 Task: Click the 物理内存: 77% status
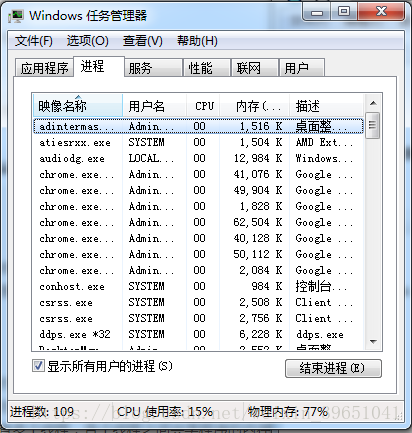pyautogui.click(x=288, y=412)
